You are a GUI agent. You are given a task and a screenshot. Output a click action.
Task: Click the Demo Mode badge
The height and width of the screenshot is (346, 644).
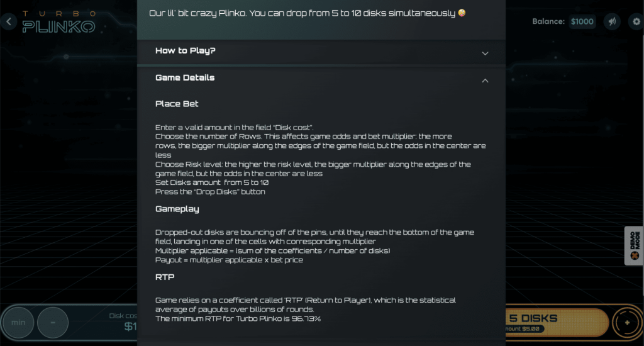pyautogui.click(x=634, y=246)
